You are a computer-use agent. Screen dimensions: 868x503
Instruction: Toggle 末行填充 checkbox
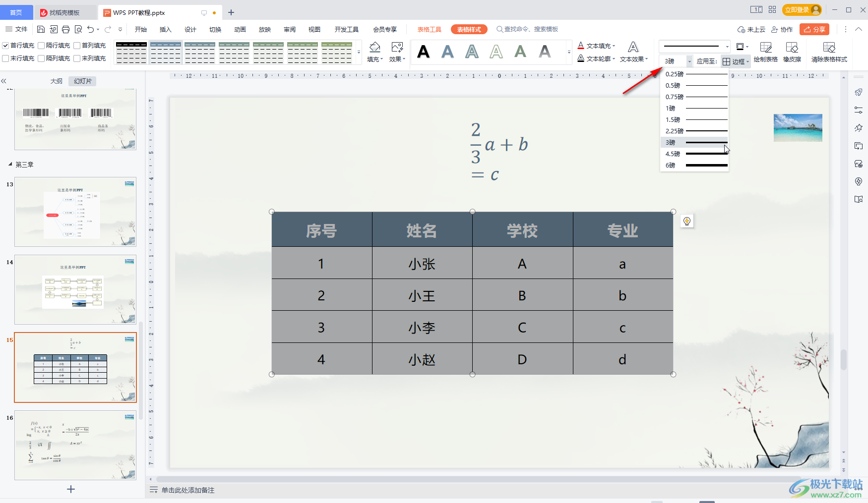pos(5,58)
